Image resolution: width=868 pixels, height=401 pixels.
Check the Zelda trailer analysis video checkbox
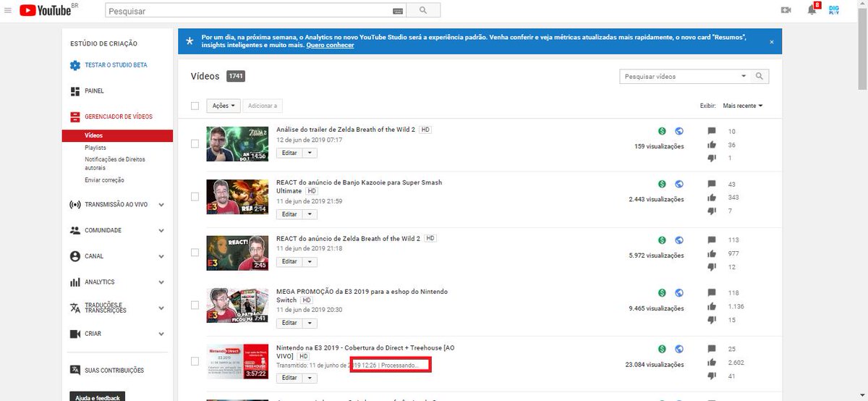click(195, 144)
